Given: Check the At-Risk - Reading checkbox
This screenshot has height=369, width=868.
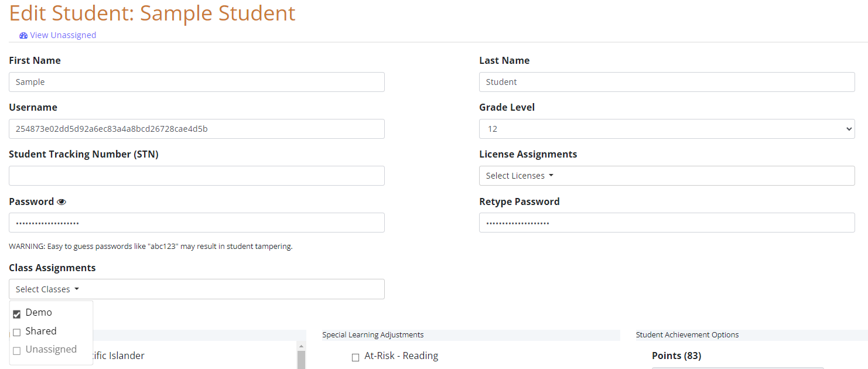Looking at the screenshot, I should tap(356, 357).
